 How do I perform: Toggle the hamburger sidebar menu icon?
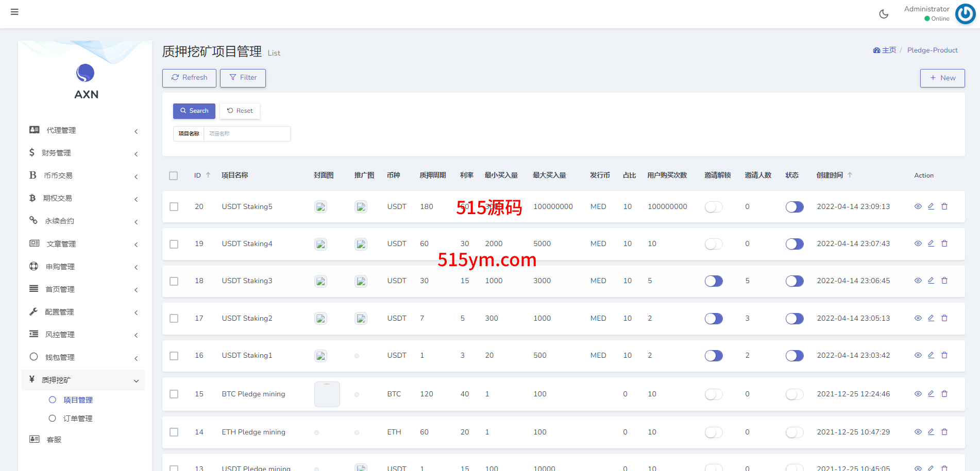(x=14, y=12)
